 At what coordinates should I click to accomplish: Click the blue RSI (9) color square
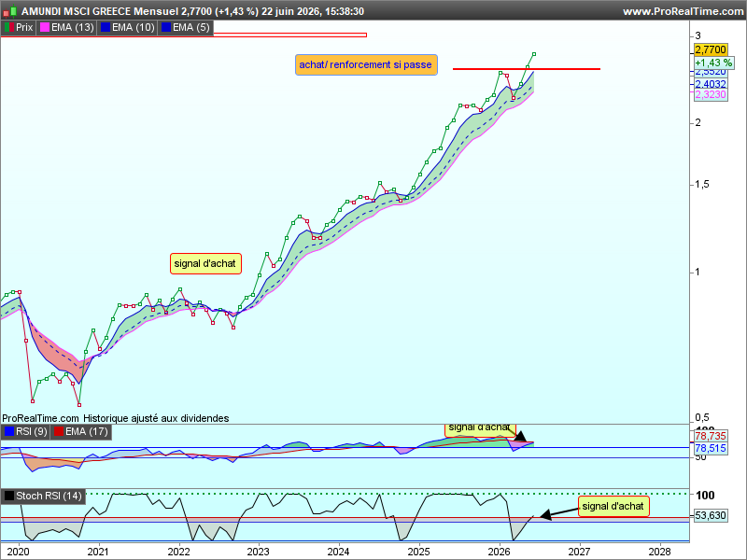click(x=9, y=432)
